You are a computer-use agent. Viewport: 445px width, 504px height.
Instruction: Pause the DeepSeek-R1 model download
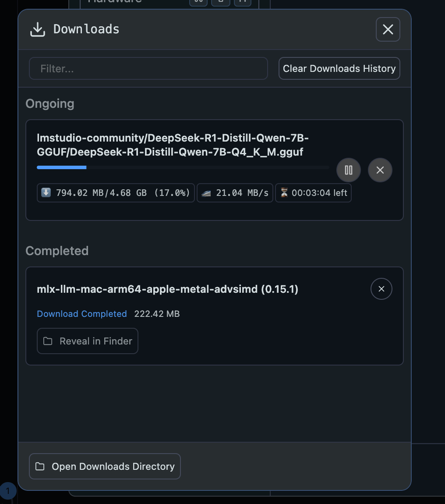[348, 170]
